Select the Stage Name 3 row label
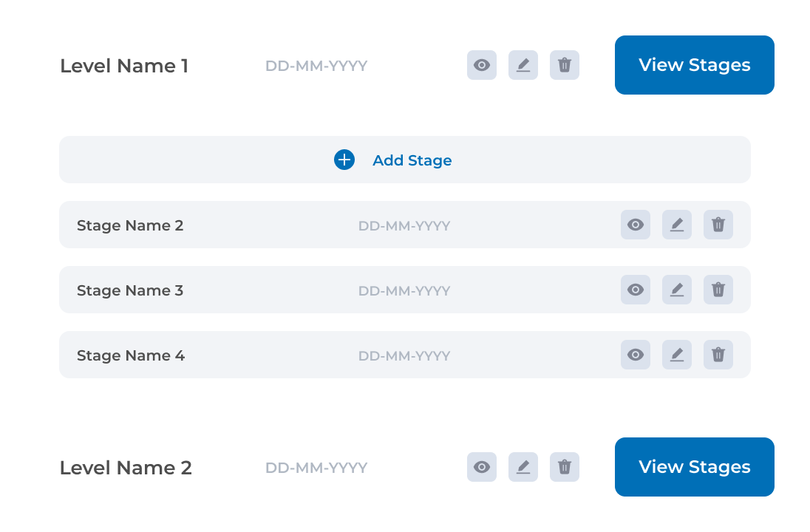Viewport: 810px width, 532px height. (x=130, y=290)
